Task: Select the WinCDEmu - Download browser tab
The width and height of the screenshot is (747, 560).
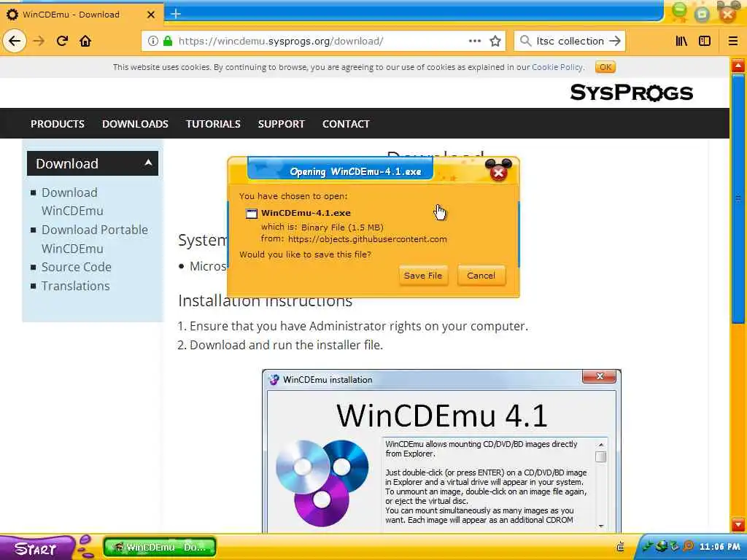Action: [x=81, y=15]
